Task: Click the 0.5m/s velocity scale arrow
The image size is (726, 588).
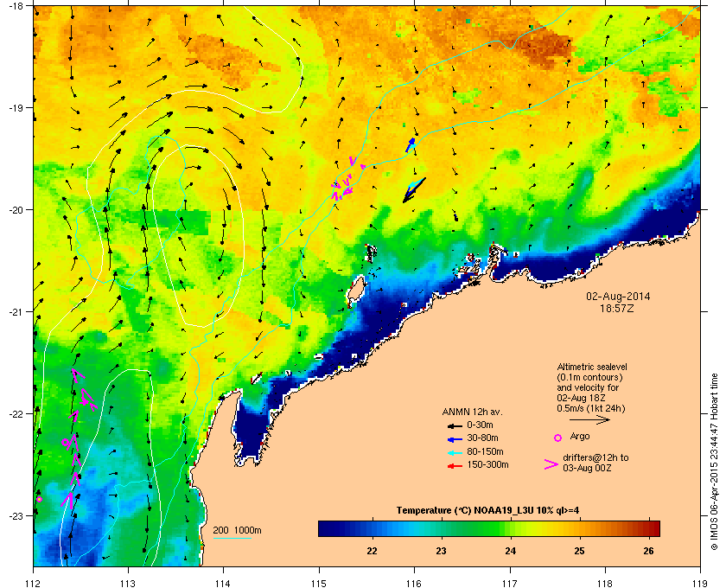Action: pos(589,420)
